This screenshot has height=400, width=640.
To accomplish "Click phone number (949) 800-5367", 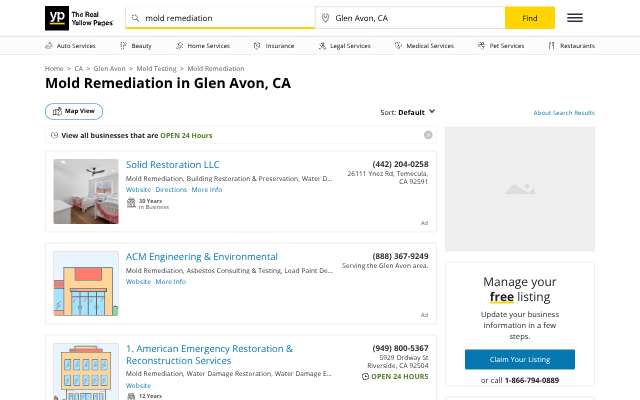I will [400, 348].
